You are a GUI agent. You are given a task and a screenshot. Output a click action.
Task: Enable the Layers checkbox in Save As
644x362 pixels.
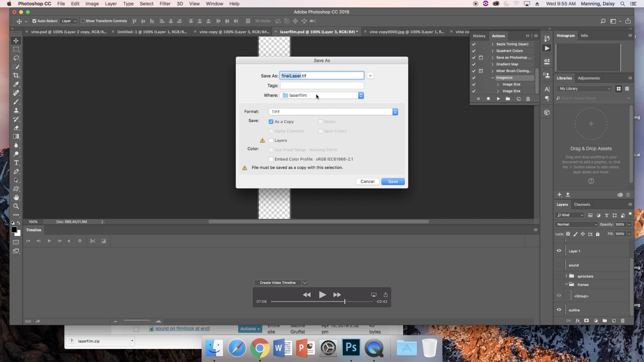[271, 140]
